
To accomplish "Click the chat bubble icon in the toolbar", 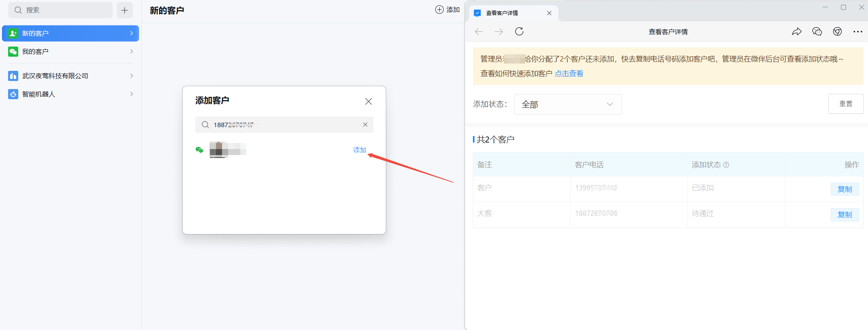I will click(x=817, y=32).
